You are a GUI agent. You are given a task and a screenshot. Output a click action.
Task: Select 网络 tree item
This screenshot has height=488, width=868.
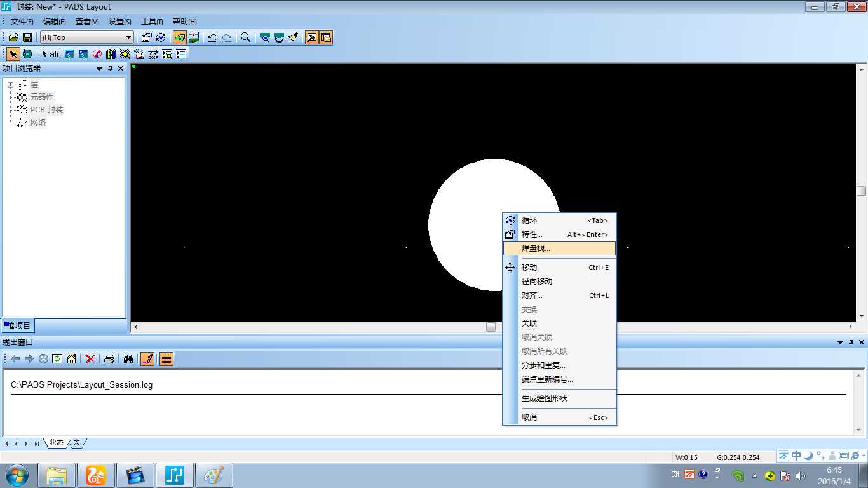click(x=38, y=122)
